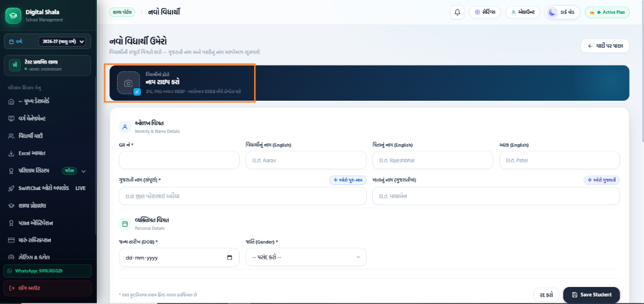Open the gender select dropdown
This screenshot has width=644, height=304.
(x=306, y=257)
